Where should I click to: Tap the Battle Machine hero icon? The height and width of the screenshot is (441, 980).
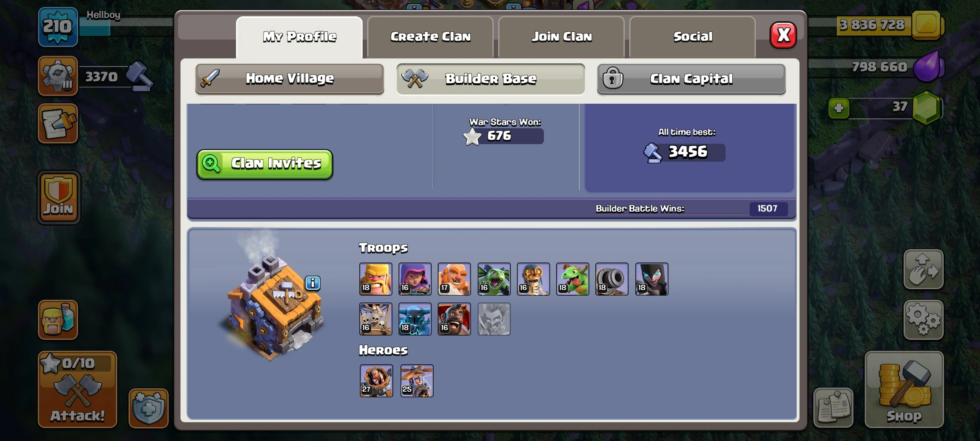(x=376, y=381)
